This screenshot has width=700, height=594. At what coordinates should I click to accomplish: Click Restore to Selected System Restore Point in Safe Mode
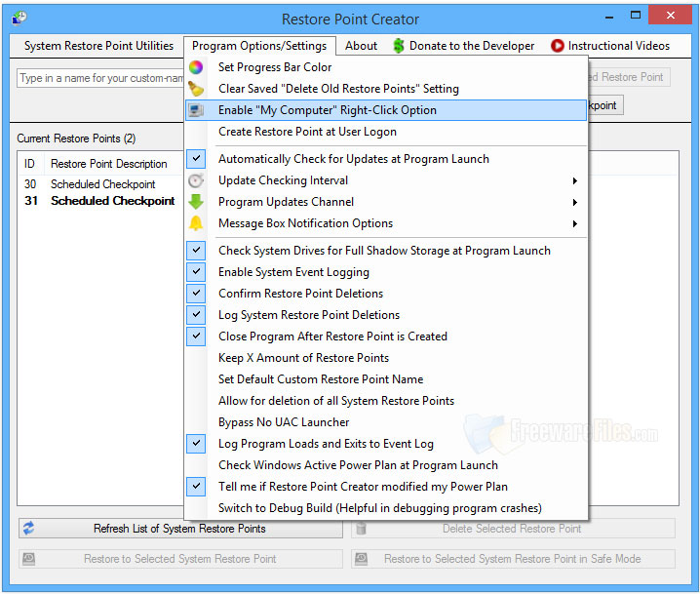pos(513,559)
